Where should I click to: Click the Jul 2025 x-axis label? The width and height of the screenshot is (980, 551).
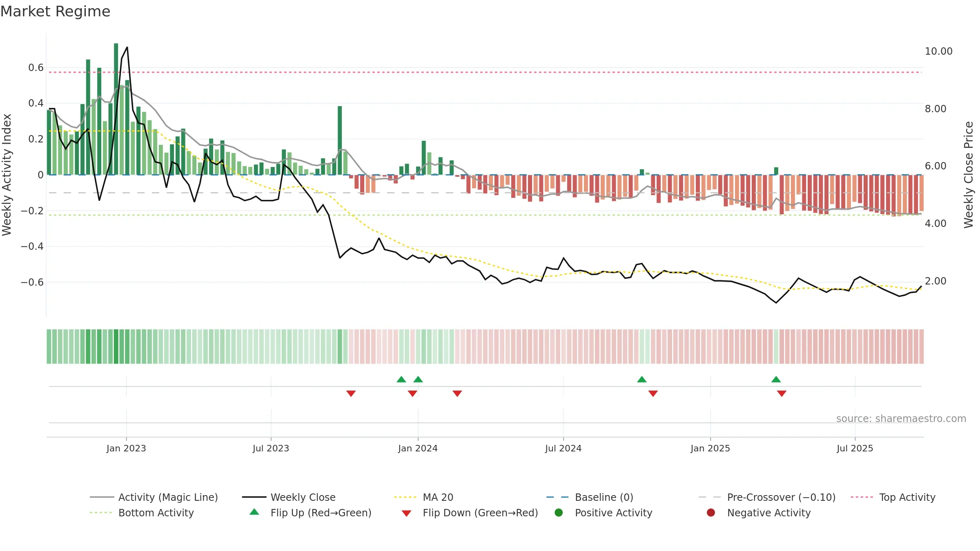click(855, 448)
